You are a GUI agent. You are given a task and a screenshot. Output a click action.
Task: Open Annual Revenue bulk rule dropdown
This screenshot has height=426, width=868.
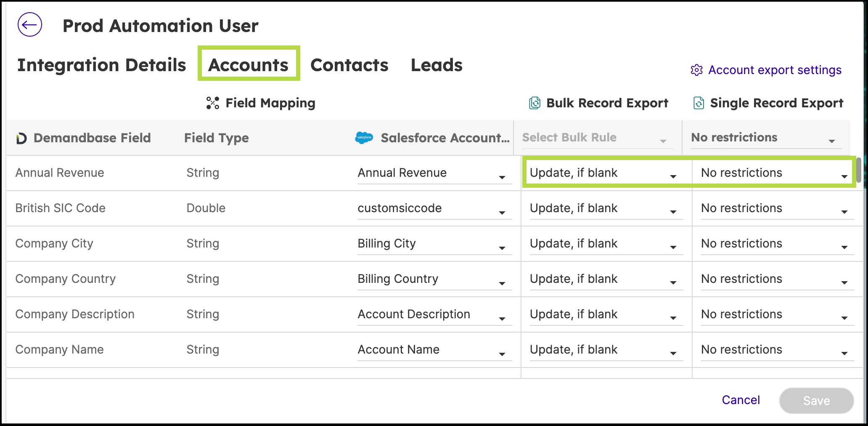606,173
